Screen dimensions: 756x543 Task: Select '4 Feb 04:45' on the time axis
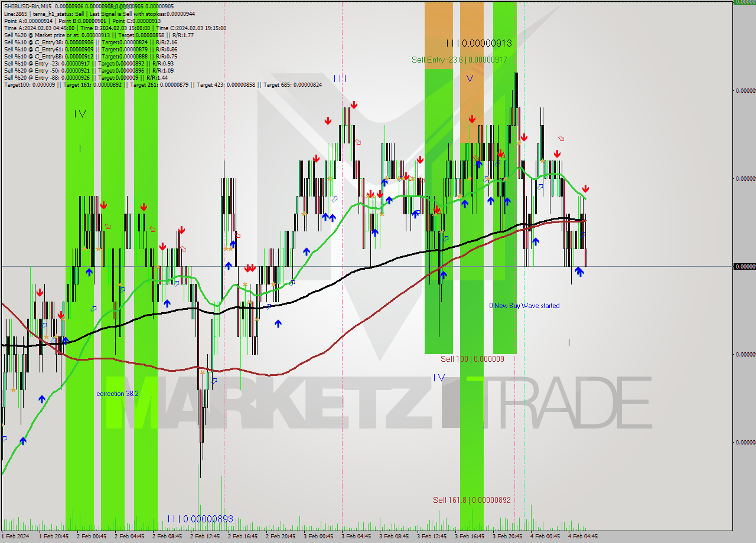pos(583,537)
